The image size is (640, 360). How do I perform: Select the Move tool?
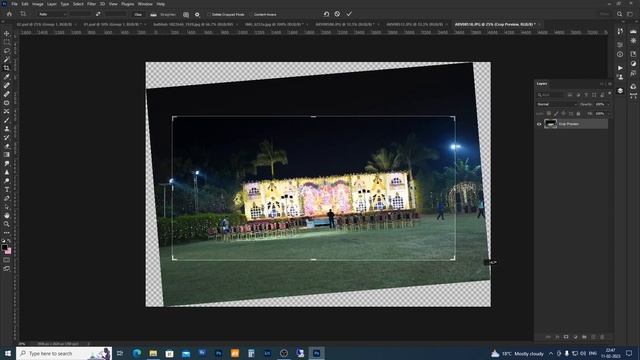[7, 33]
